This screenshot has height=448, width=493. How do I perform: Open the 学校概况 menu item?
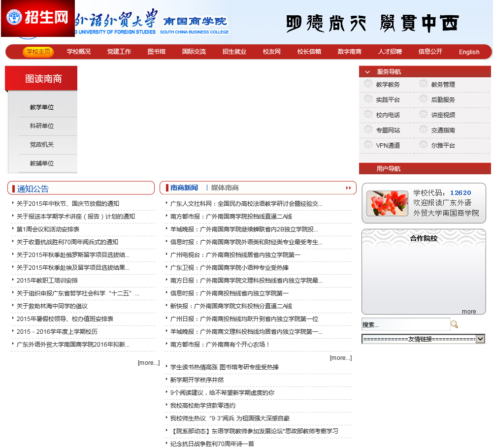coord(79,52)
